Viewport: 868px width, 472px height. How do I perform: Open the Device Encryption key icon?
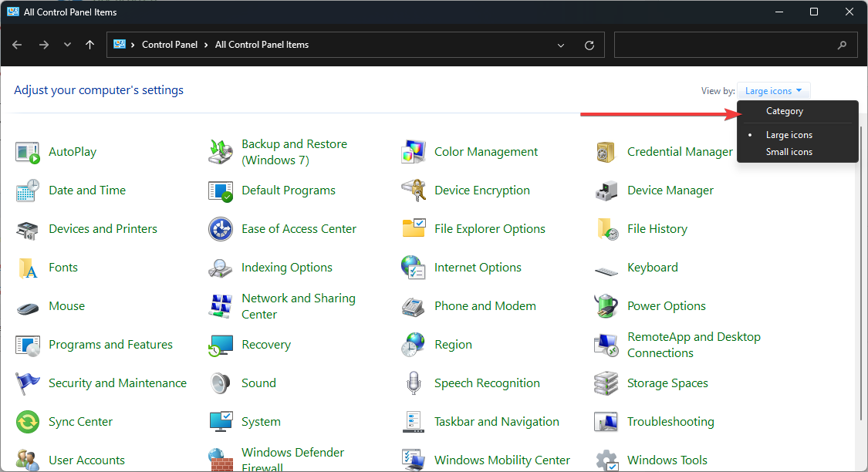[413, 190]
